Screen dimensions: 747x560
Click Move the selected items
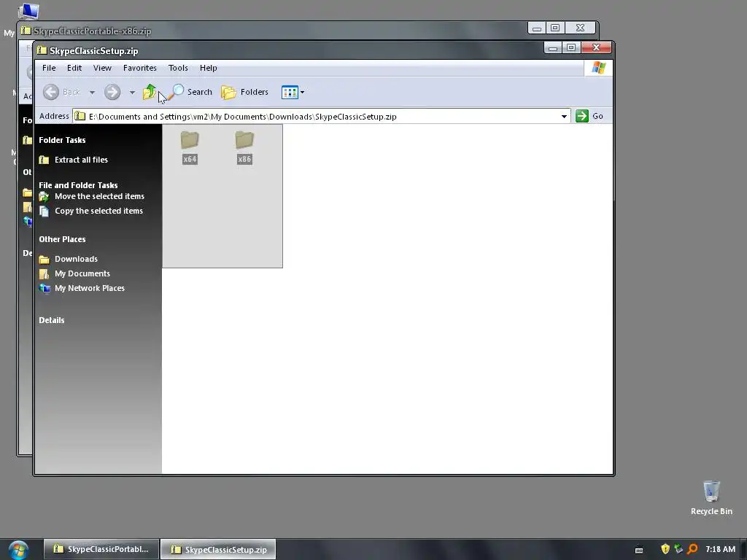point(99,196)
